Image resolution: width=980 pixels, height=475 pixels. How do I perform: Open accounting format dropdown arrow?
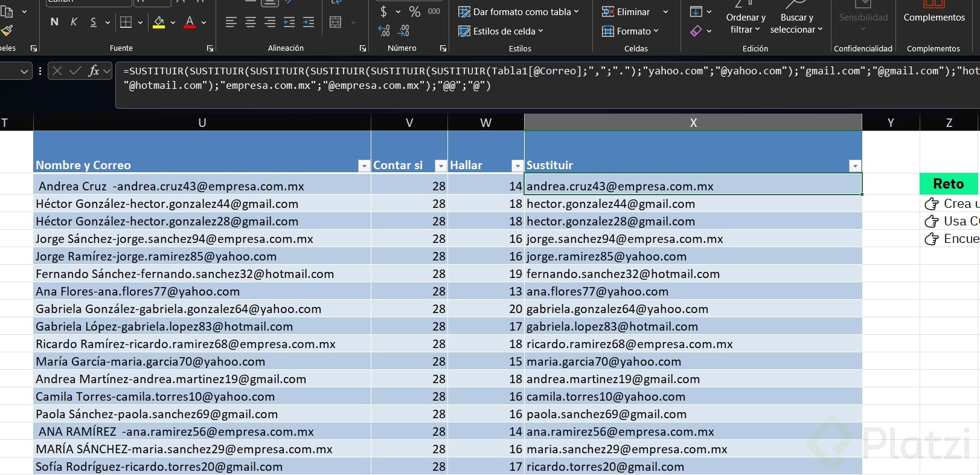398,11
